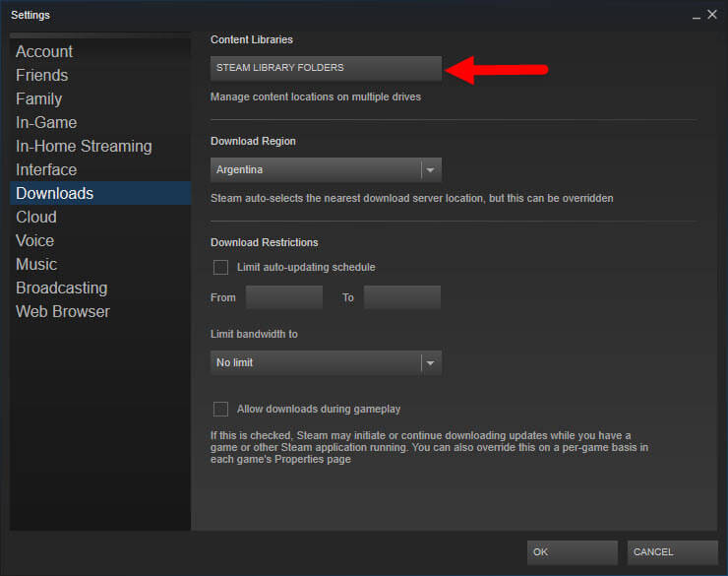
Task: Click the Content Libraries heading
Action: 252,40
